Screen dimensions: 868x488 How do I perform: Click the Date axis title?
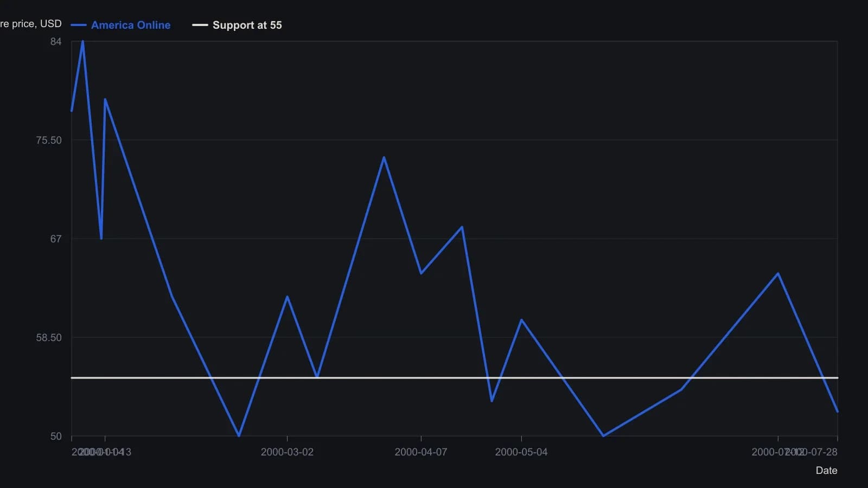point(826,471)
